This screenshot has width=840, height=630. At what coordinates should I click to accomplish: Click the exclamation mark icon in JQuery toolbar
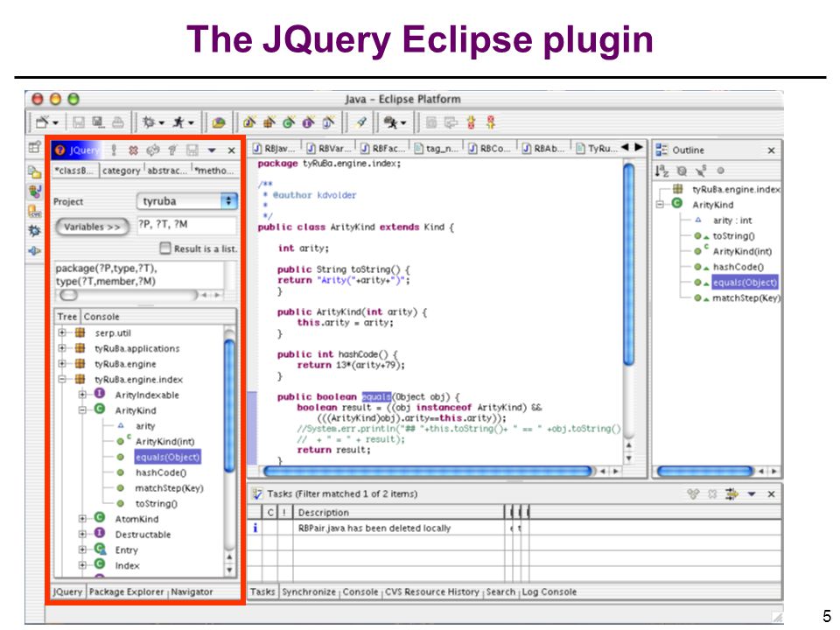pyautogui.click(x=114, y=150)
